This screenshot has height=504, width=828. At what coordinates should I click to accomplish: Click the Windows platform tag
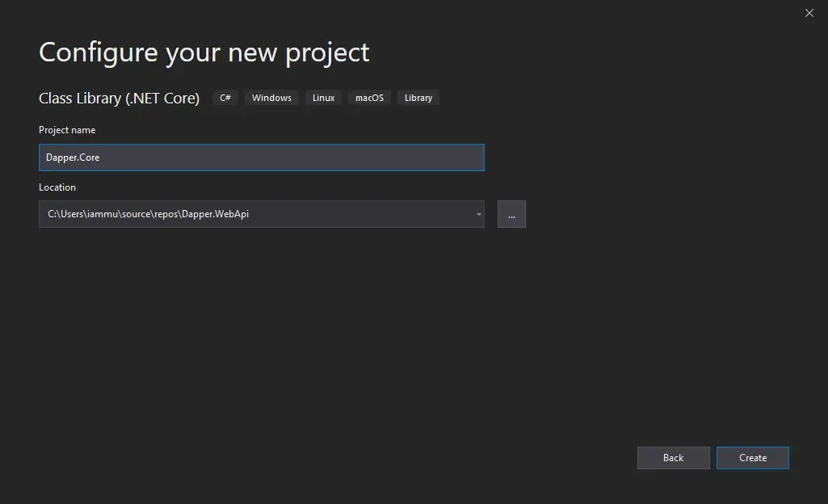271,97
